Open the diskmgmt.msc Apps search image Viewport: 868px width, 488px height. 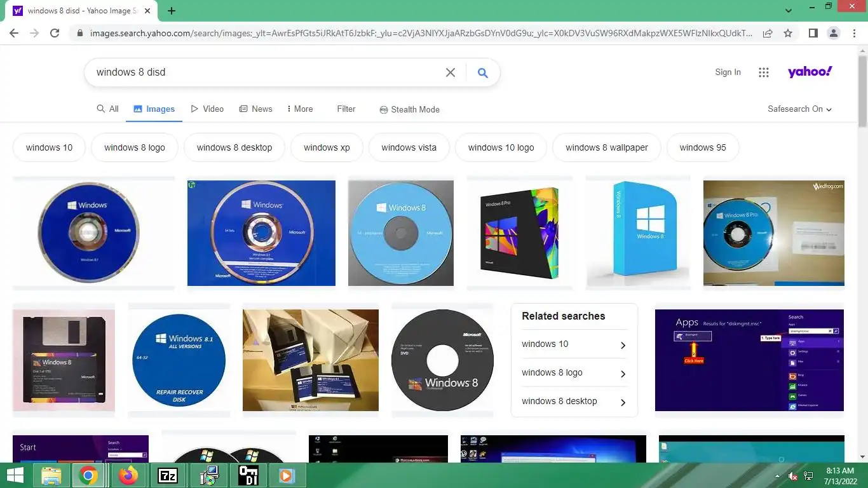pyautogui.click(x=749, y=360)
